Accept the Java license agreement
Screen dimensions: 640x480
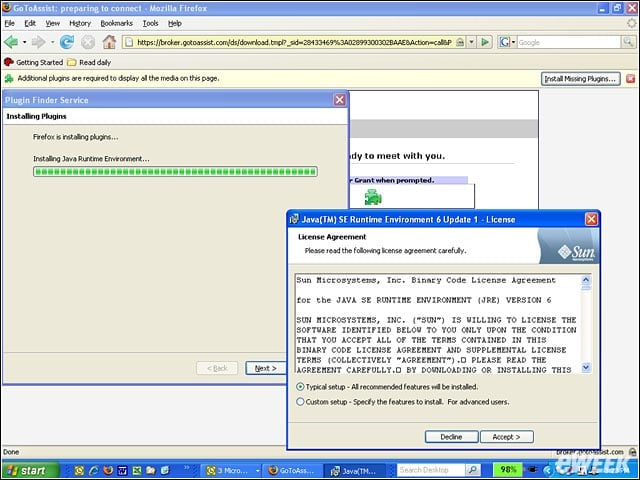(x=507, y=437)
